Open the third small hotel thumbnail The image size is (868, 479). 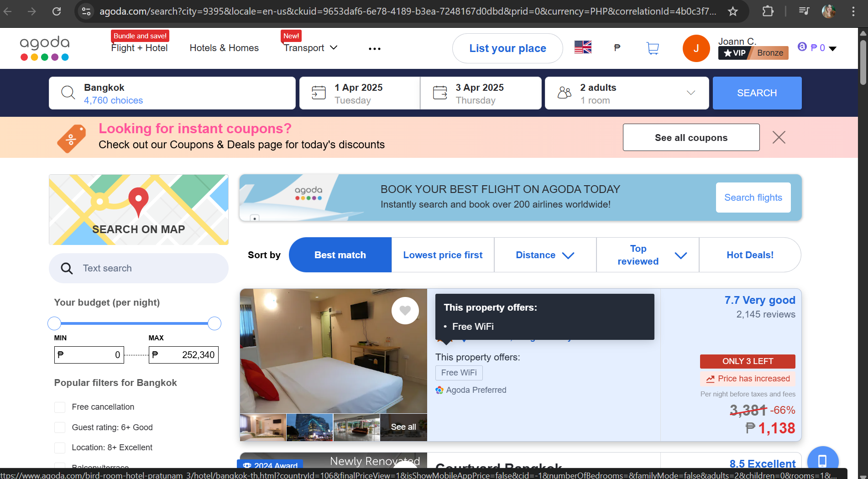tap(357, 427)
